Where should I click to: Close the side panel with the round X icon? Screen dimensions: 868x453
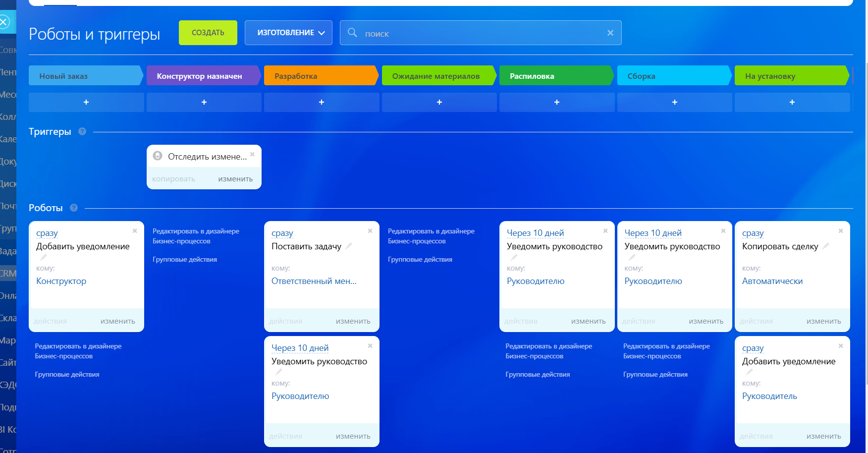point(4,22)
